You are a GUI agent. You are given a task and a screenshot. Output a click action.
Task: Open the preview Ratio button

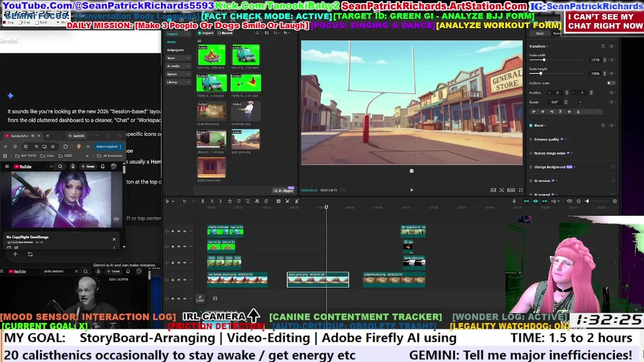click(x=511, y=190)
